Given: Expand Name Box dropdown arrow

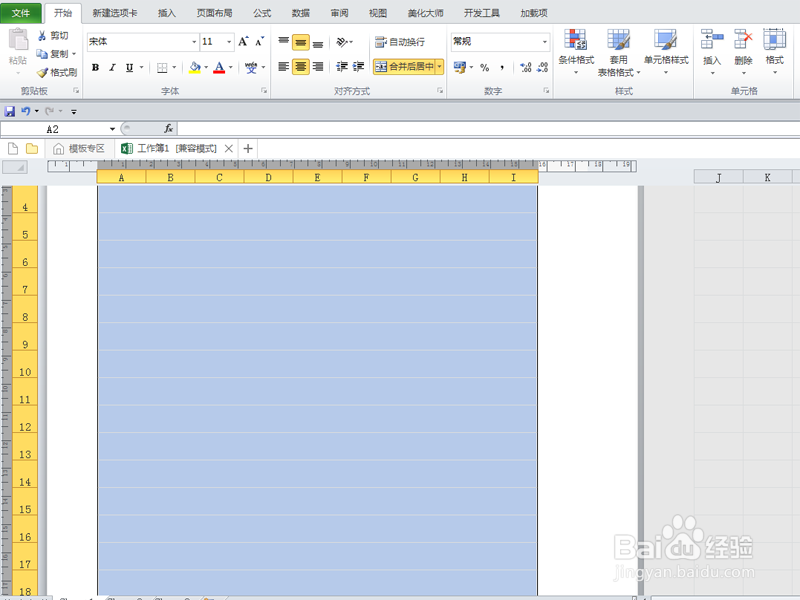Looking at the screenshot, I should (112, 129).
